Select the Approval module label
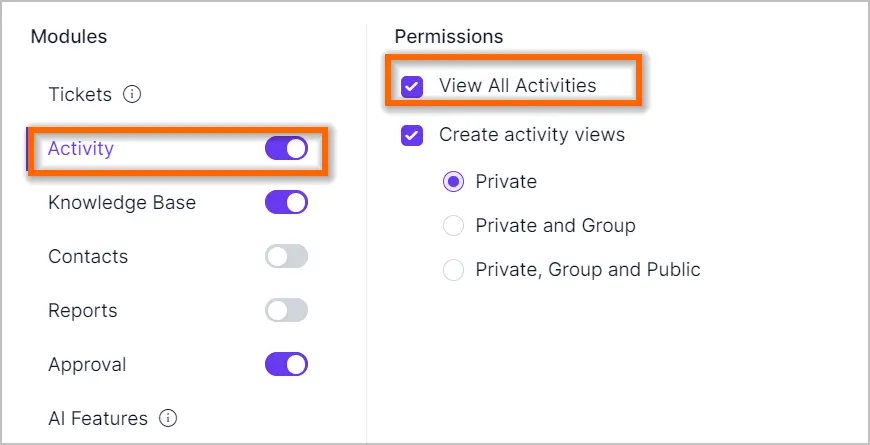The height and width of the screenshot is (445, 870). click(x=87, y=365)
